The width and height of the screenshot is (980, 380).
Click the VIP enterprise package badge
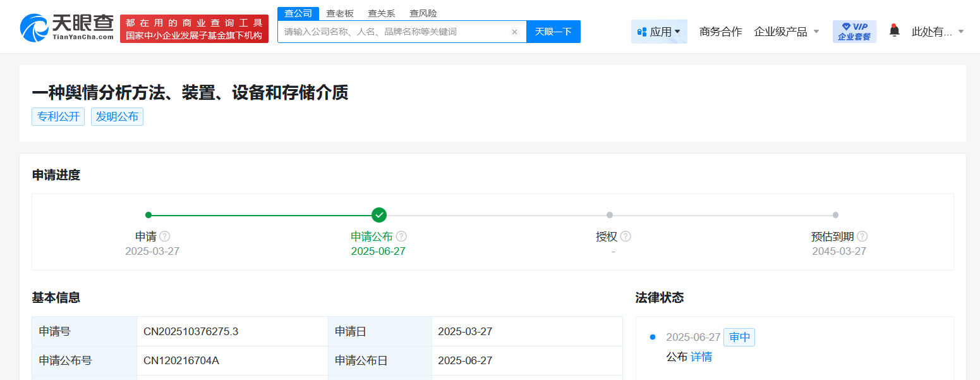coord(854,32)
